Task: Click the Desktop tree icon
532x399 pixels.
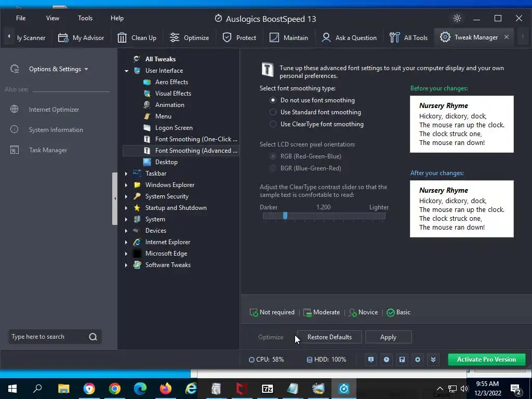Action: [147, 162]
